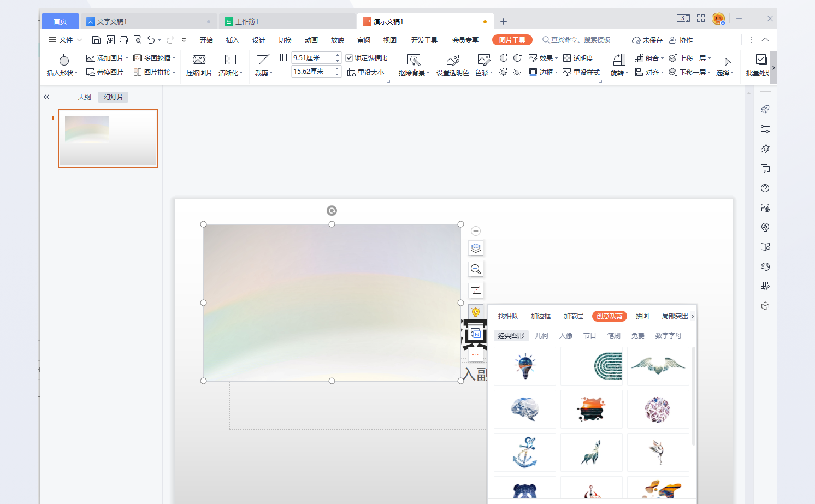Screen dimensions: 815x504
Task: Click the floating layers icon beside image
Action: [x=476, y=248]
